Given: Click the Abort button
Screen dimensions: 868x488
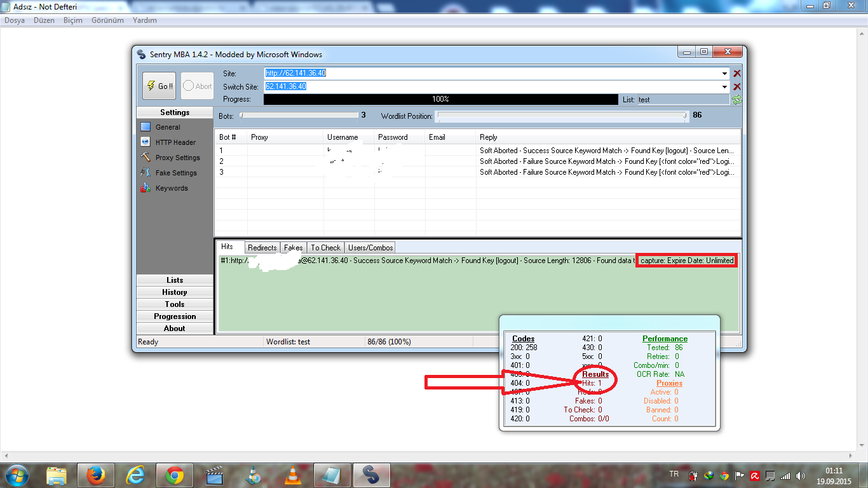Looking at the screenshot, I should [197, 86].
